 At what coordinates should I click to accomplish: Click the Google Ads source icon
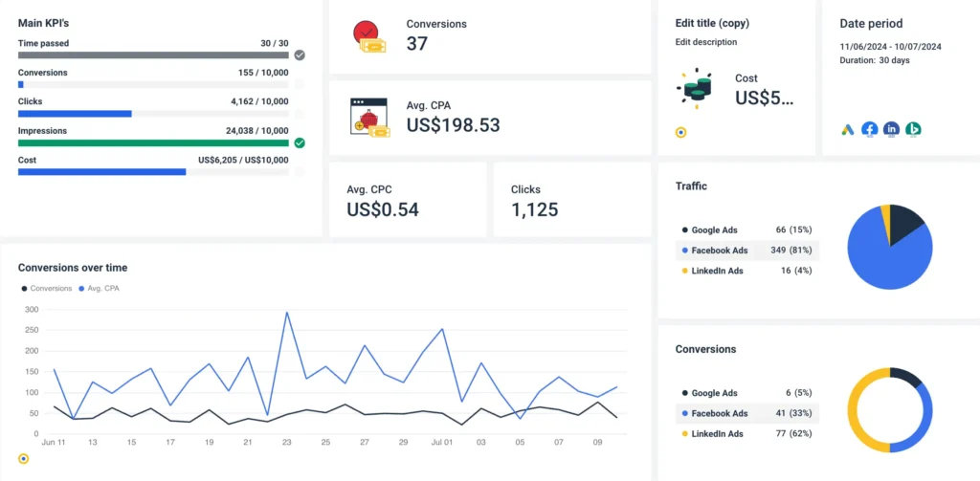pyautogui.click(x=848, y=129)
